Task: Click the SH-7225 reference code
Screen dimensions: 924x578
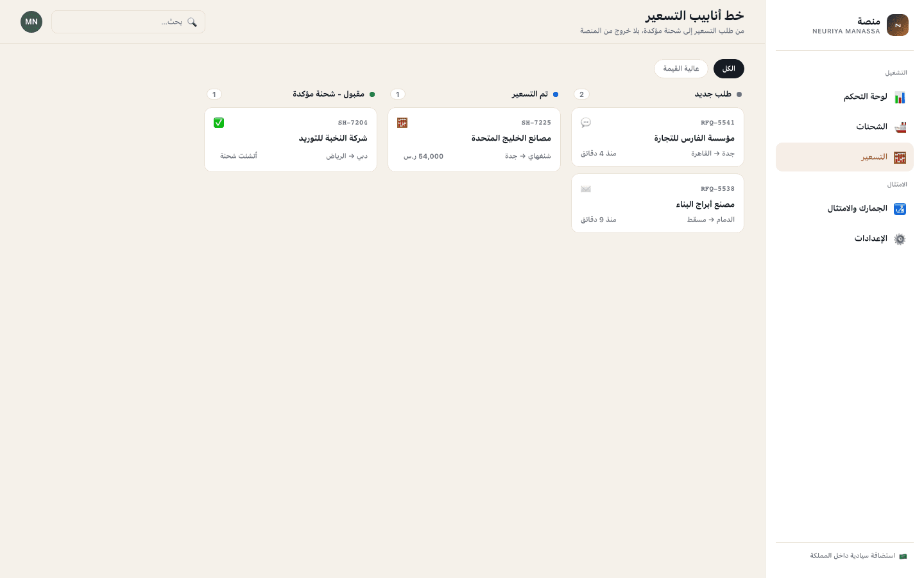Action: [536, 123]
